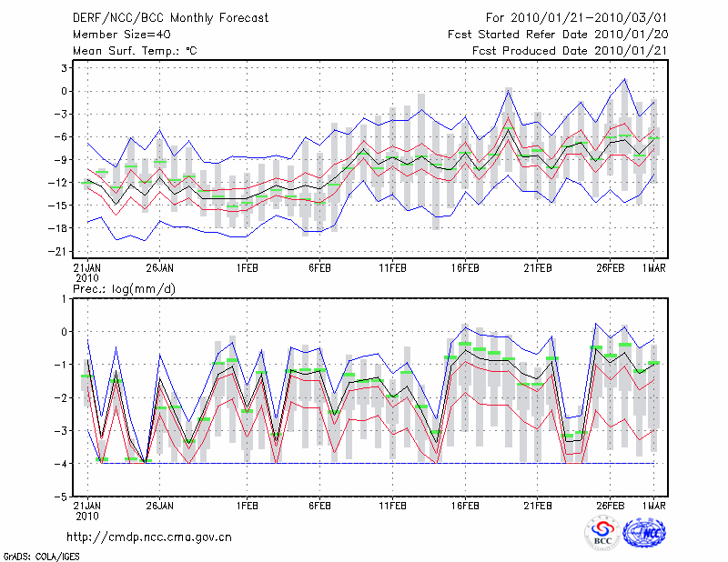Screen dimensions: 728x562
Task: Click 26JAN label under the precipitation chart
Action: [x=159, y=505]
